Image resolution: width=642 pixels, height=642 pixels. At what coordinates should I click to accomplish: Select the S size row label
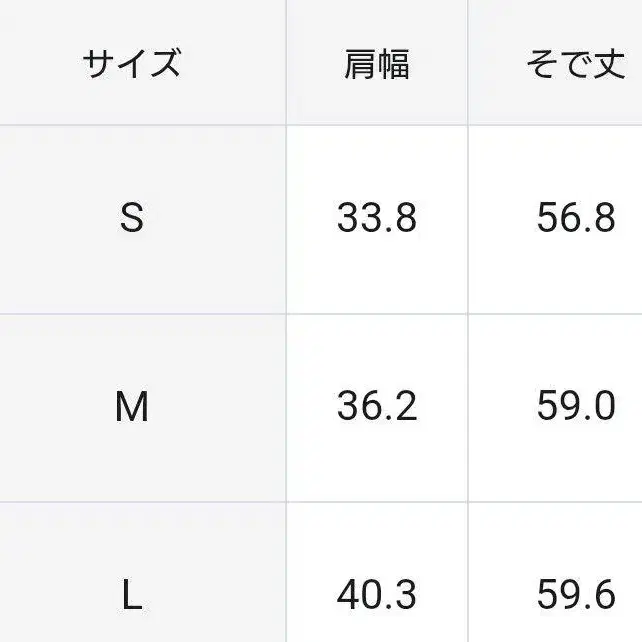pyautogui.click(x=132, y=218)
